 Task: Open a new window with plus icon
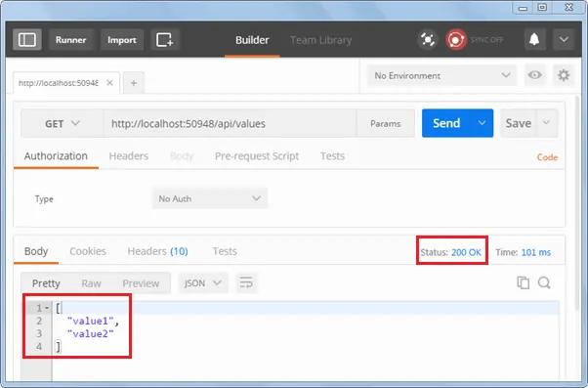[x=165, y=39]
